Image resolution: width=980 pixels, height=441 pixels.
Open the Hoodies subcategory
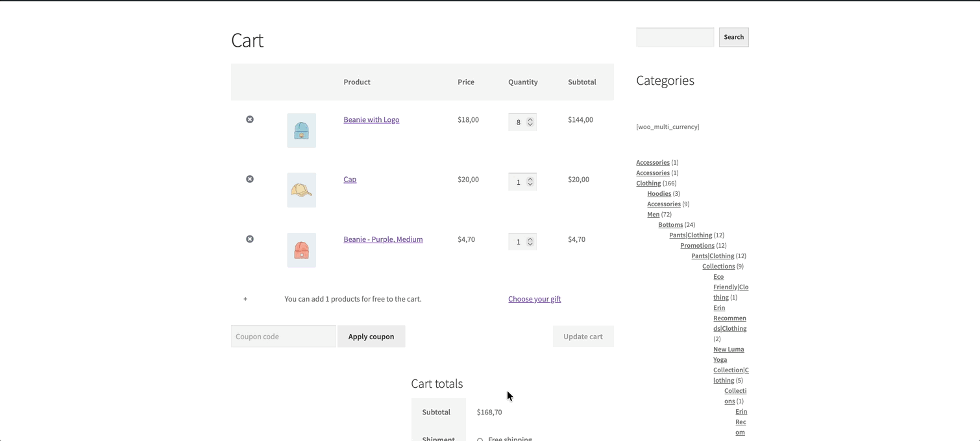(x=659, y=194)
